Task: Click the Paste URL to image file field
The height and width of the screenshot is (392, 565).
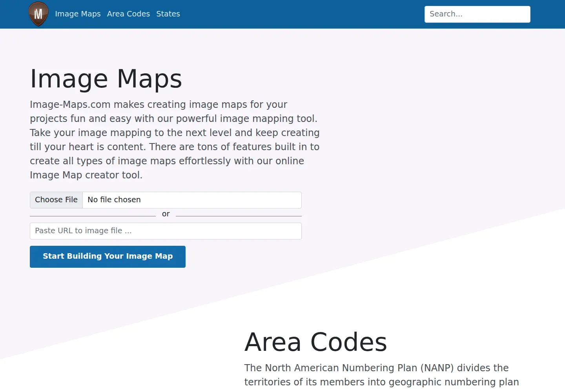Action: (166, 231)
